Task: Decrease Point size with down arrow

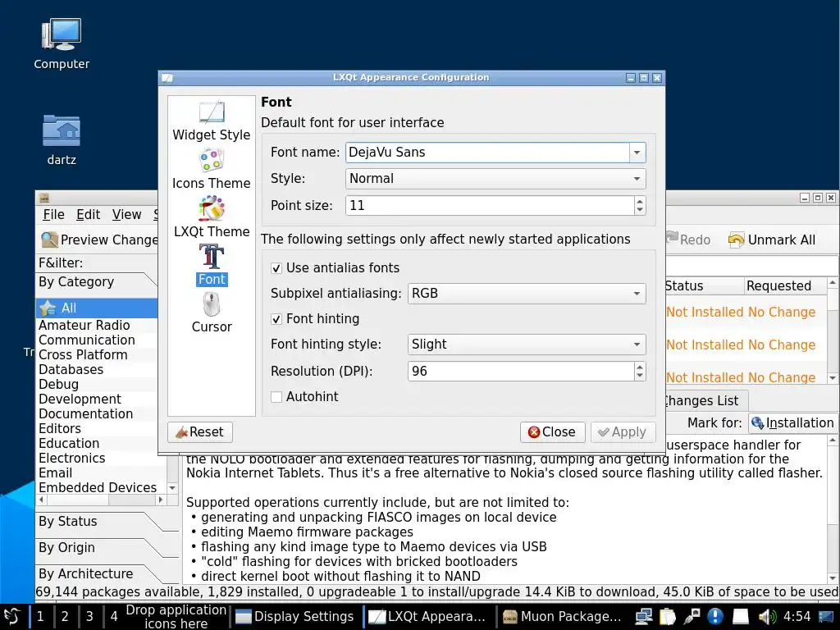Action: tap(640, 210)
